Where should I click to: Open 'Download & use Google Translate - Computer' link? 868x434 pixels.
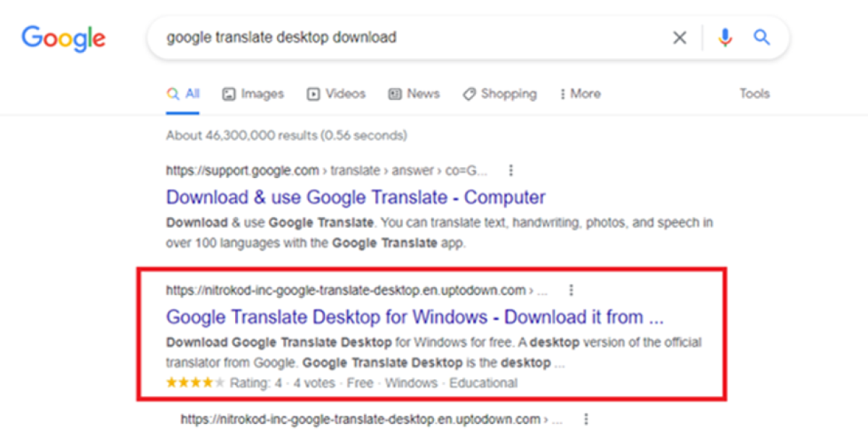(x=356, y=197)
